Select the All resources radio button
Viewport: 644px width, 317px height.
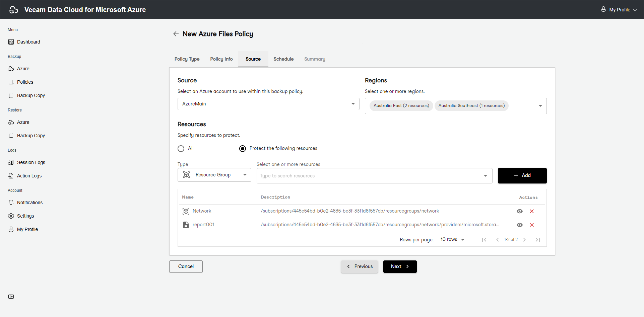point(181,149)
